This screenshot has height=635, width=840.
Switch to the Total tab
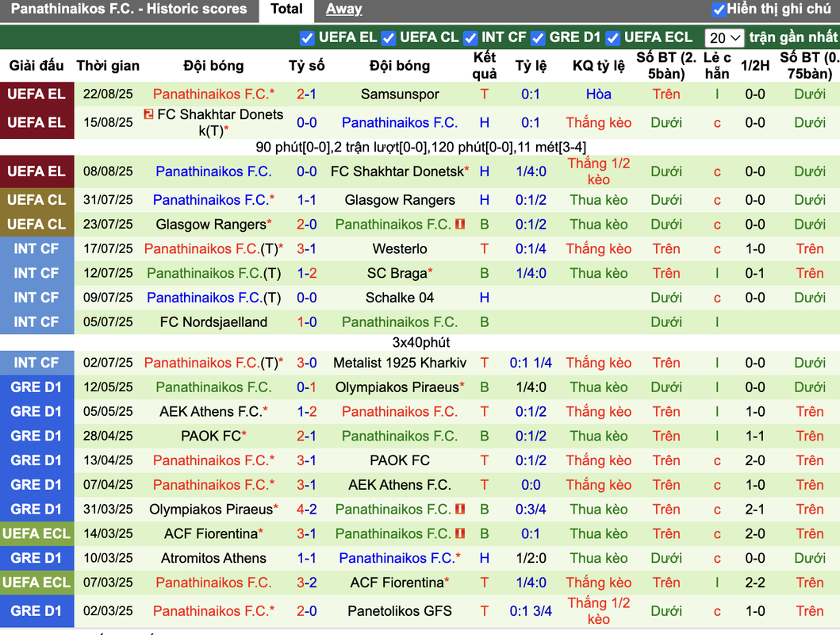[286, 9]
